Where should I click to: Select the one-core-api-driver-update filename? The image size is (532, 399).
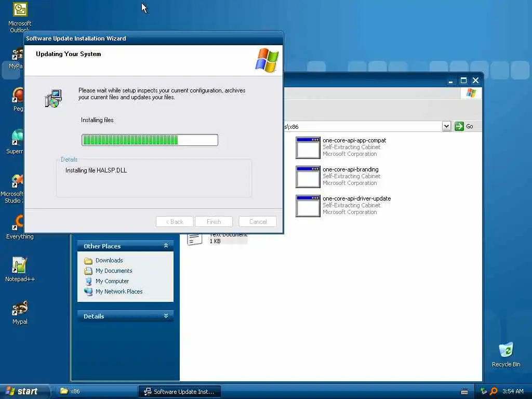coord(356,198)
